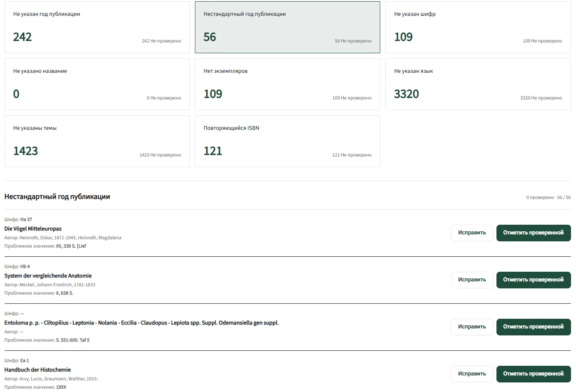Select the 'Нет экземпляров' card
The height and width of the screenshot is (392, 576).
tap(287, 84)
